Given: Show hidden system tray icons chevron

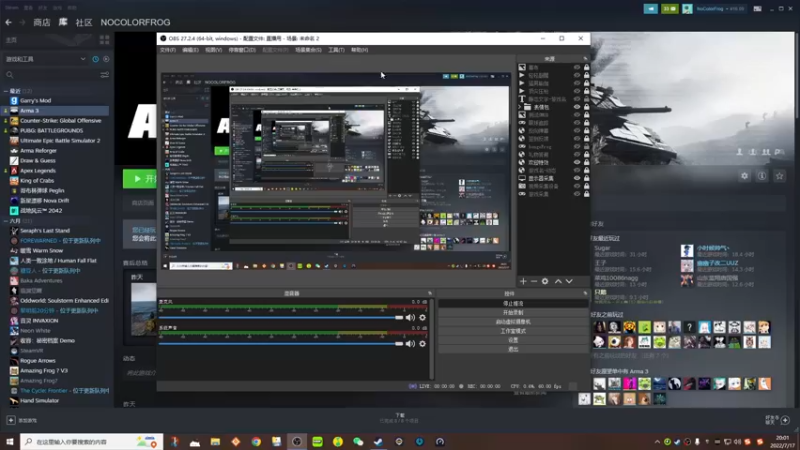Looking at the screenshot, I should [657, 442].
